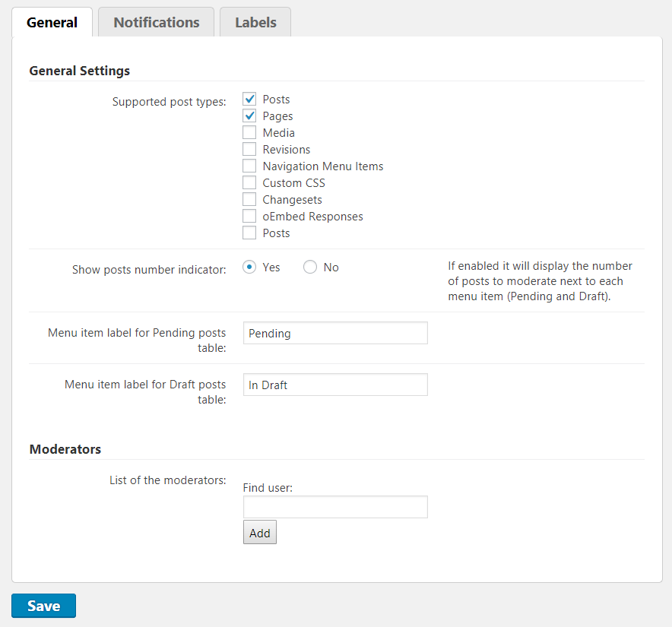672x627 pixels.
Task: Tick the Revisions checkbox
Action: tap(249, 150)
